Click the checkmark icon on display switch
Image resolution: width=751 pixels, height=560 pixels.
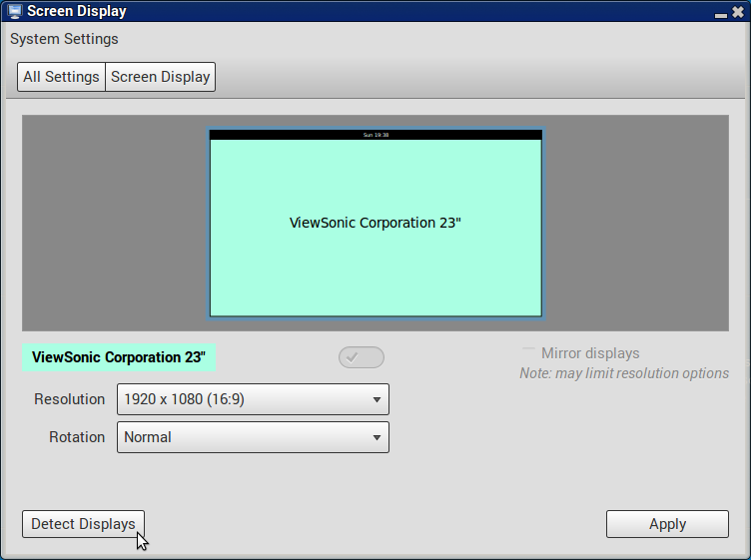click(x=353, y=357)
